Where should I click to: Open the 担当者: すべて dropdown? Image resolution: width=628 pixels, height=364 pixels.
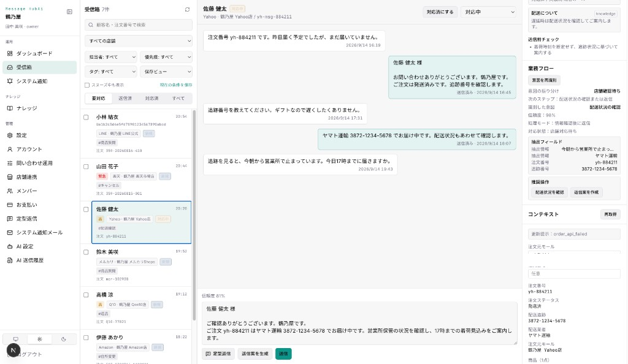pos(111,57)
